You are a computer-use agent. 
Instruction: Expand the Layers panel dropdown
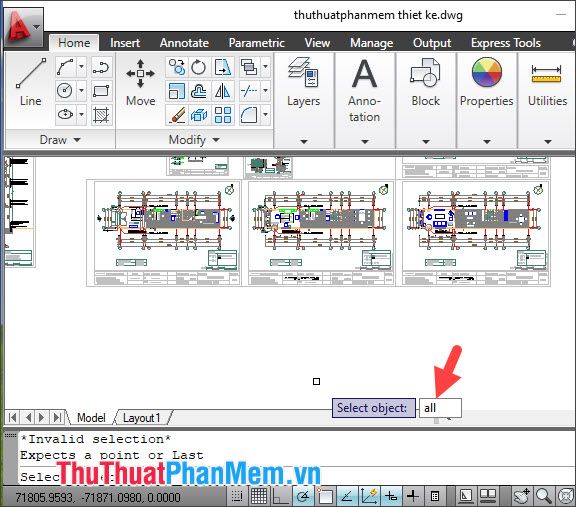coord(304,141)
